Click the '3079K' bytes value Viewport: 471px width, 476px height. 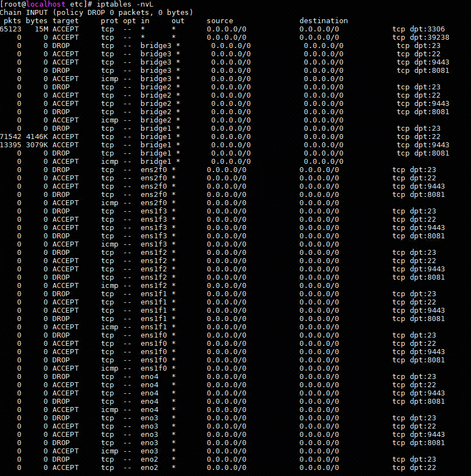pos(37,145)
